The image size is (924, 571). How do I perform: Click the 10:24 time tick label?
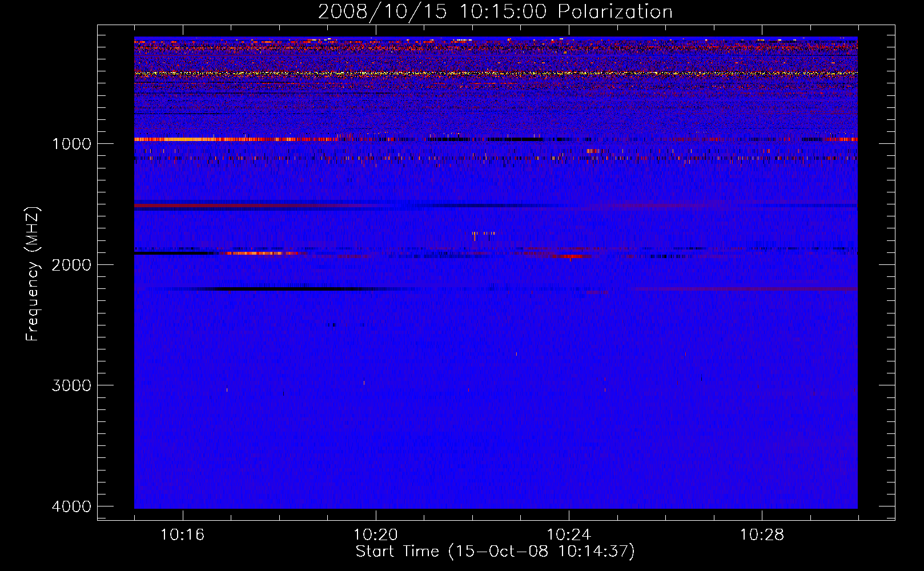(x=569, y=535)
